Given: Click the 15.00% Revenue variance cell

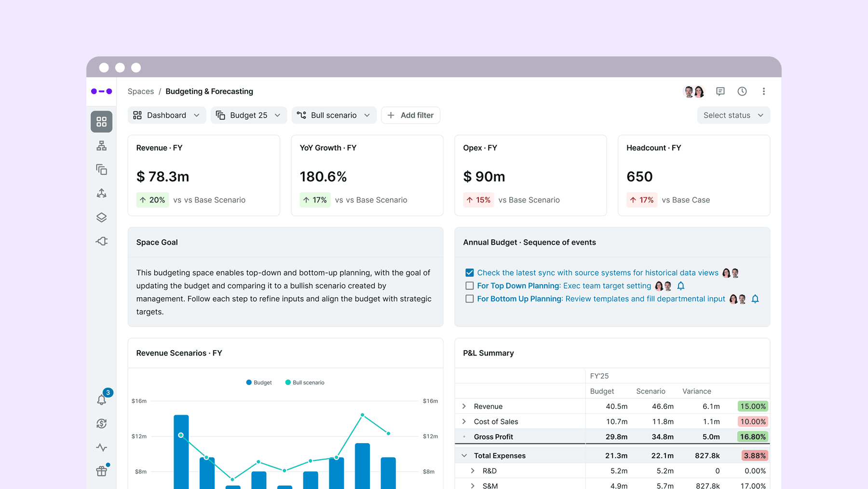Looking at the screenshot, I should 753,407.
